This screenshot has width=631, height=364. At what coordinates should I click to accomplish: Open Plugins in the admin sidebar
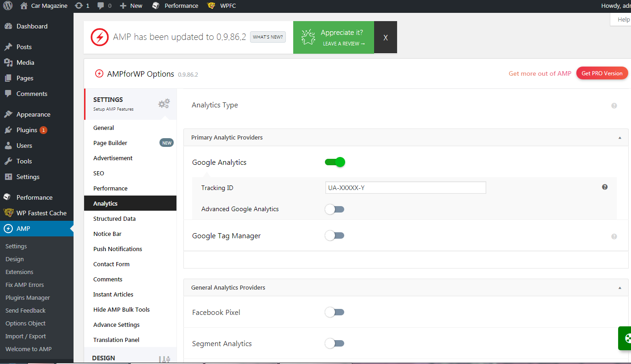click(27, 130)
